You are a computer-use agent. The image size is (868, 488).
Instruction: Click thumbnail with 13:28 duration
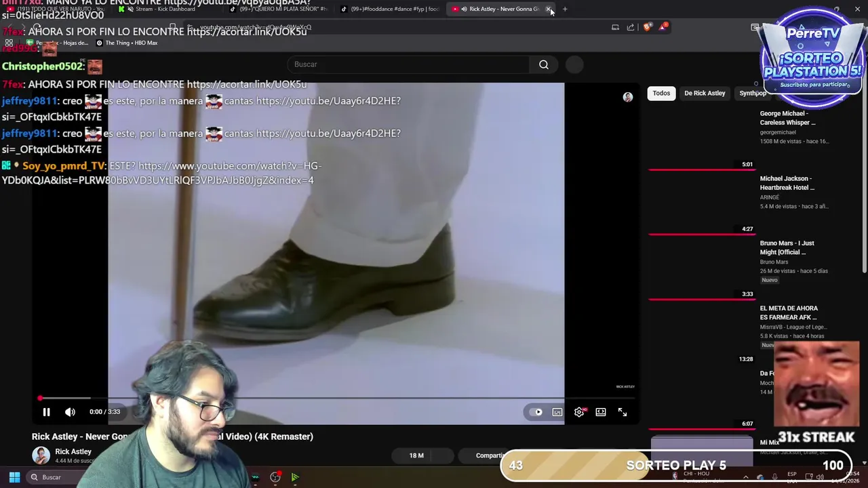click(x=701, y=333)
